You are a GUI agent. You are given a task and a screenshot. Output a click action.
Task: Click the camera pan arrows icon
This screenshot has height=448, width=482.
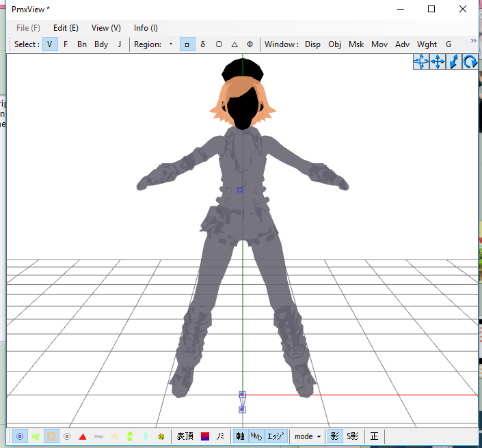coord(438,62)
